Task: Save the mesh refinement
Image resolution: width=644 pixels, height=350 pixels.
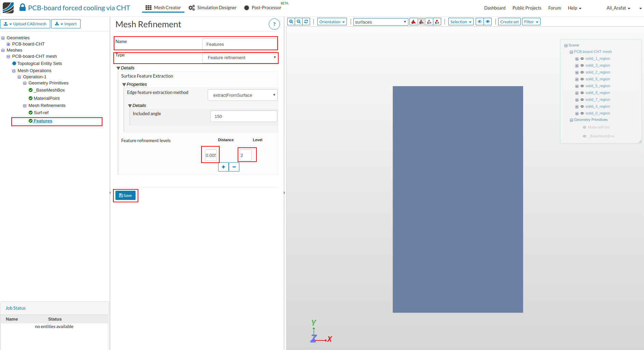Action: coord(125,196)
